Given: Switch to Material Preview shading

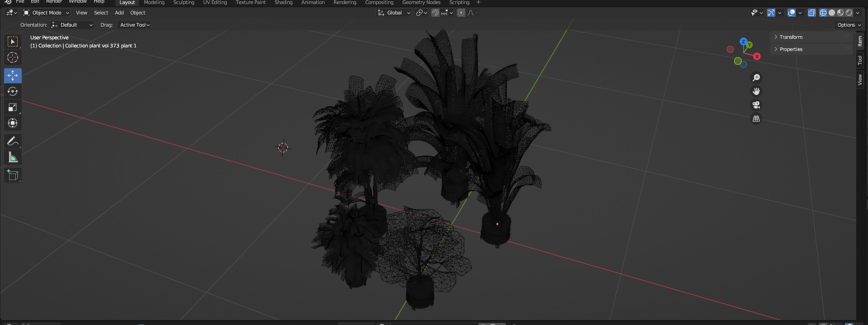Looking at the screenshot, I should tap(840, 13).
